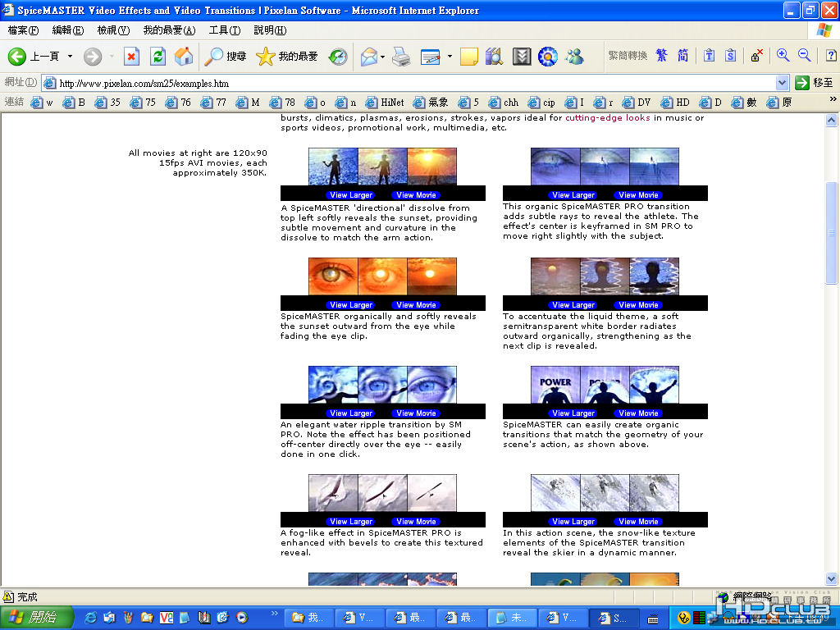Open the 工具(T) menu
This screenshot has height=630, width=840.
[x=225, y=30]
